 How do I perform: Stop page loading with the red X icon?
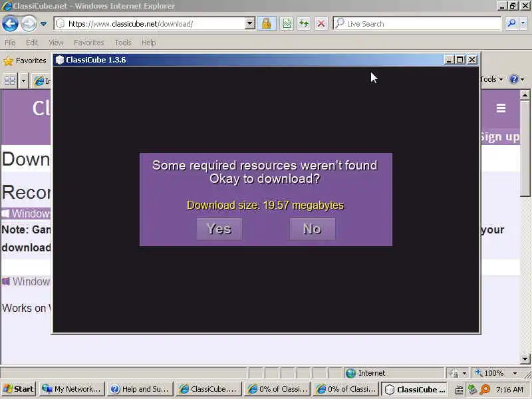tap(321, 24)
